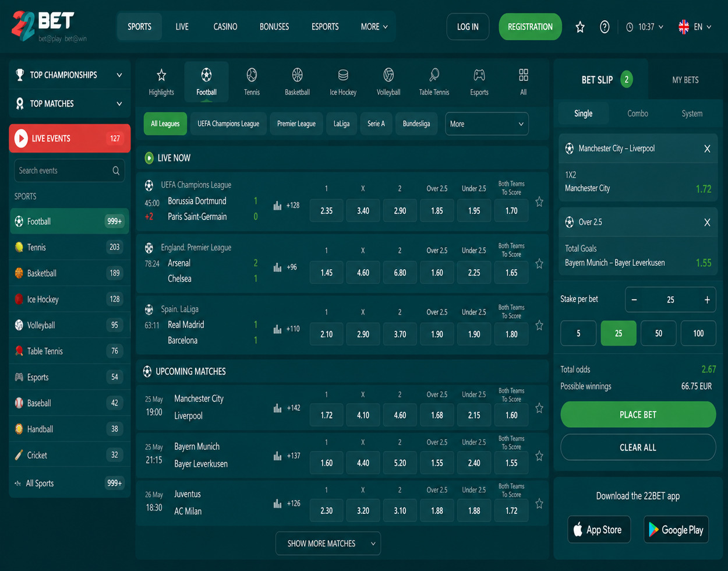728x571 pixels.
Task: Favorite the Real Madrid vs Barcelona star
Action: pos(539,325)
